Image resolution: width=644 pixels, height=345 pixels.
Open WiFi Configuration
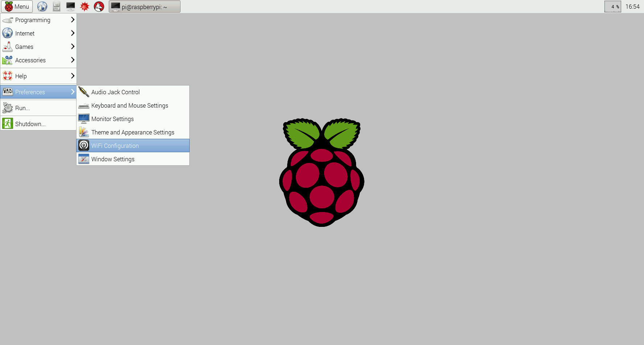click(133, 146)
